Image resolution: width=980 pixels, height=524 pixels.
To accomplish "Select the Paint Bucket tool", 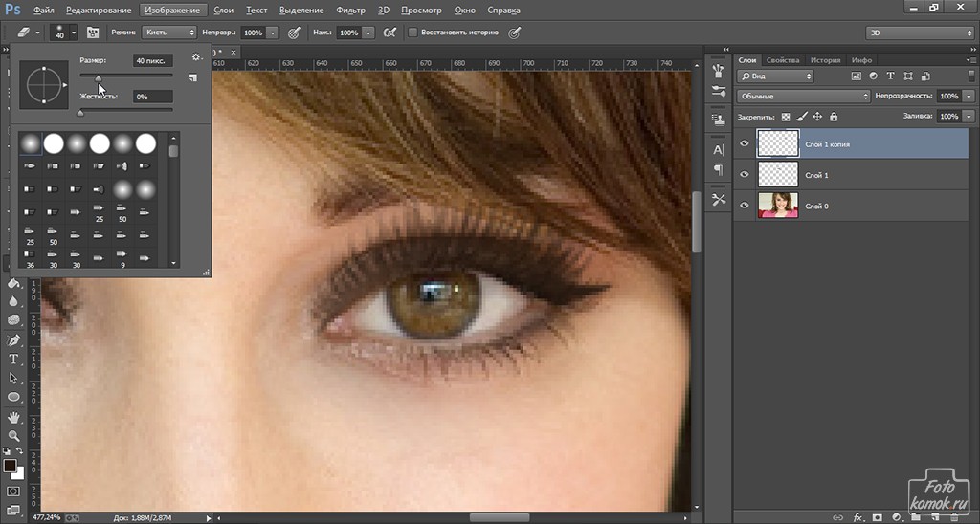I will tap(13, 283).
